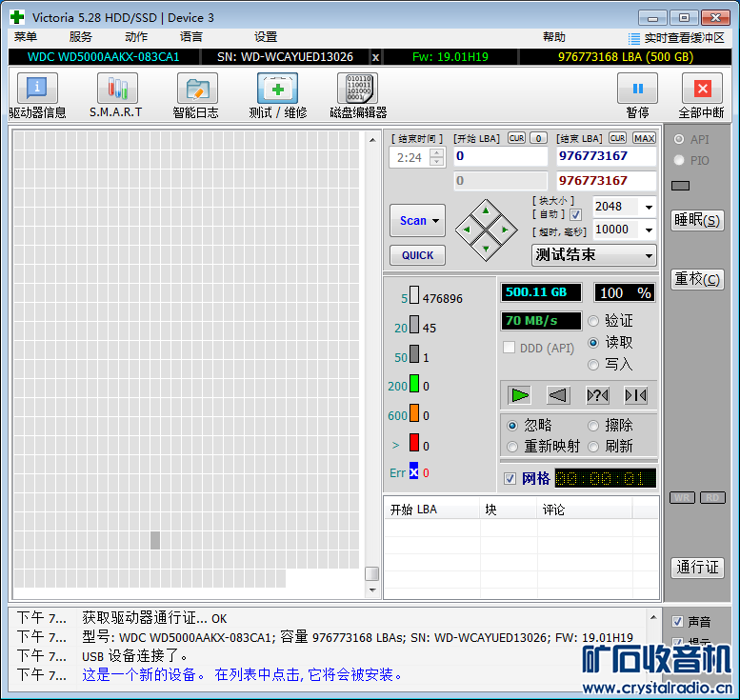Open the disk editor (磁盘编辑器) icon
The height and width of the screenshot is (700, 740).
358,88
